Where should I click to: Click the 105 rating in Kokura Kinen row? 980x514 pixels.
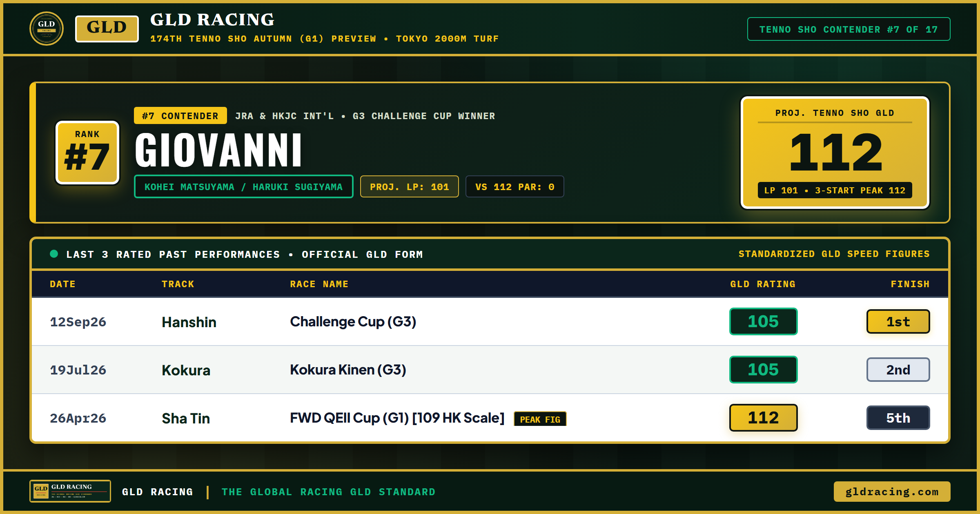click(x=763, y=370)
